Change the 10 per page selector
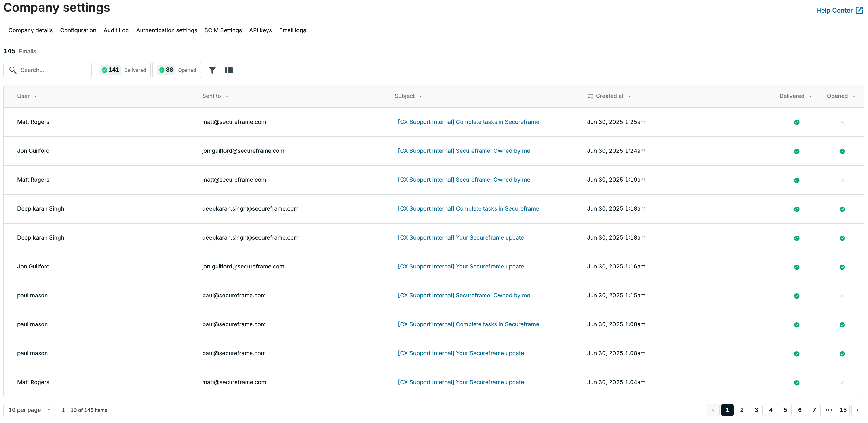 pyautogui.click(x=29, y=410)
